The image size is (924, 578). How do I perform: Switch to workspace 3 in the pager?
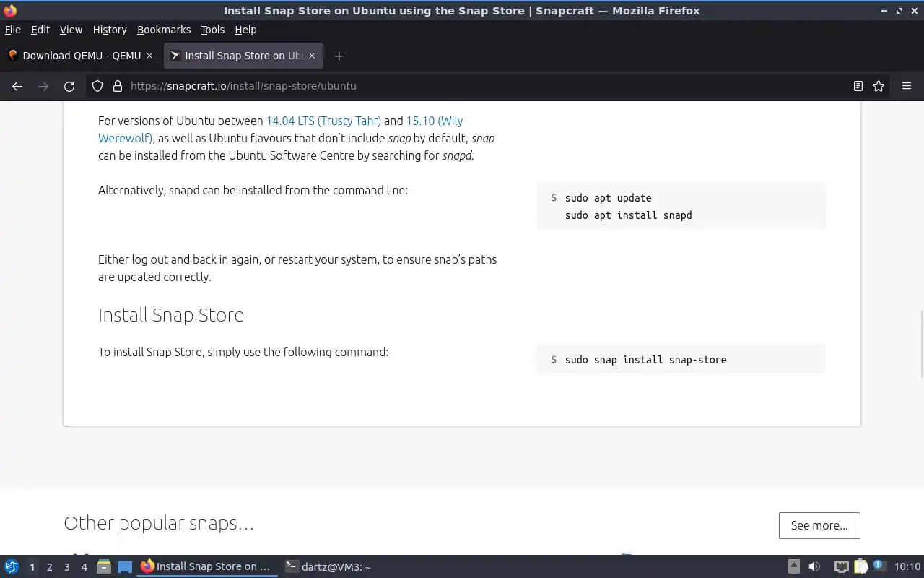click(66, 567)
